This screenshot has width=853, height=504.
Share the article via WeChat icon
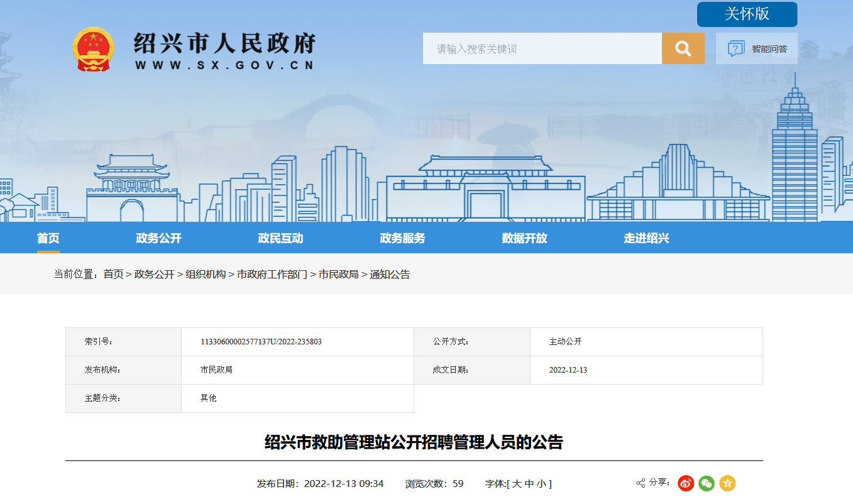point(707,483)
